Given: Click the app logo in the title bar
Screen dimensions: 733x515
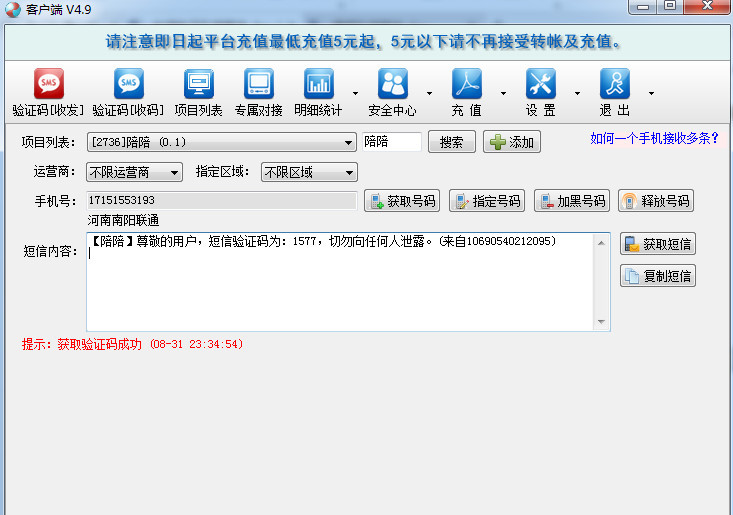Looking at the screenshot, I should (13, 9).
